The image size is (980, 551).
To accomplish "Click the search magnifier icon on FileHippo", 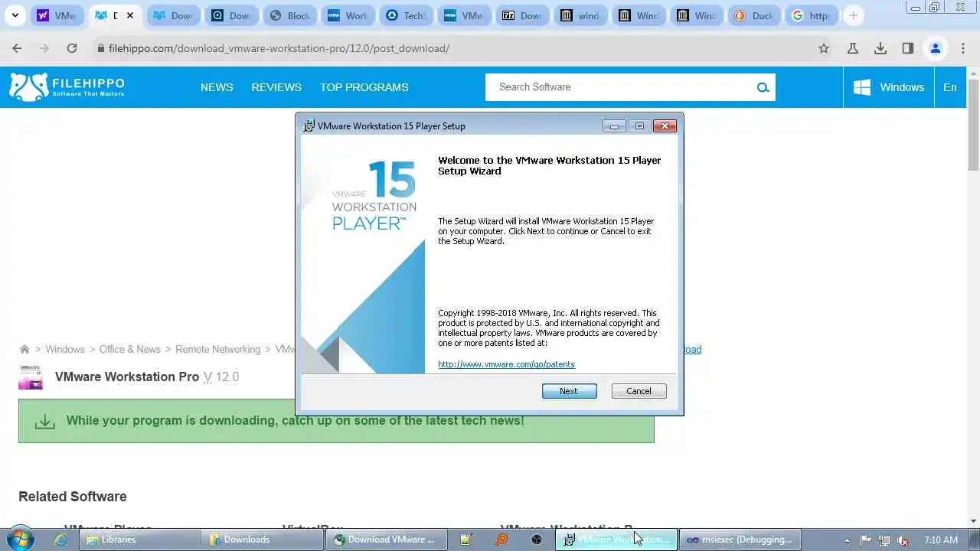I will 763,87.
